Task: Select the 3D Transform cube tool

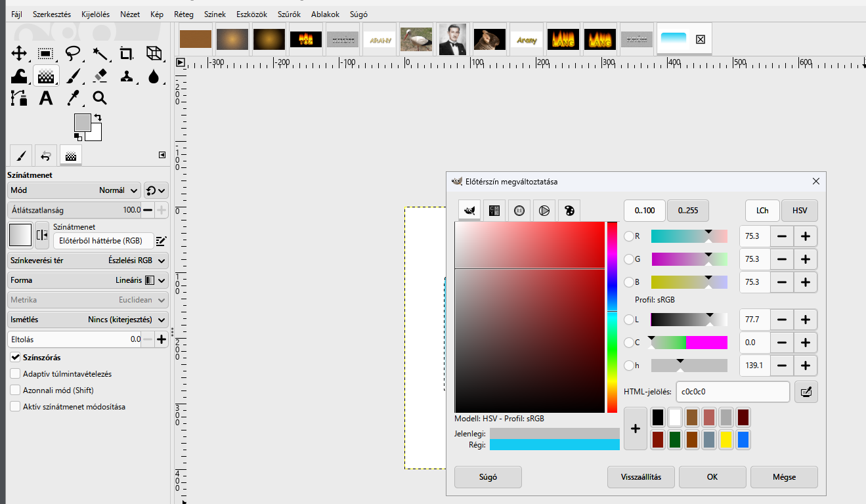Action: tap(153, 54)
